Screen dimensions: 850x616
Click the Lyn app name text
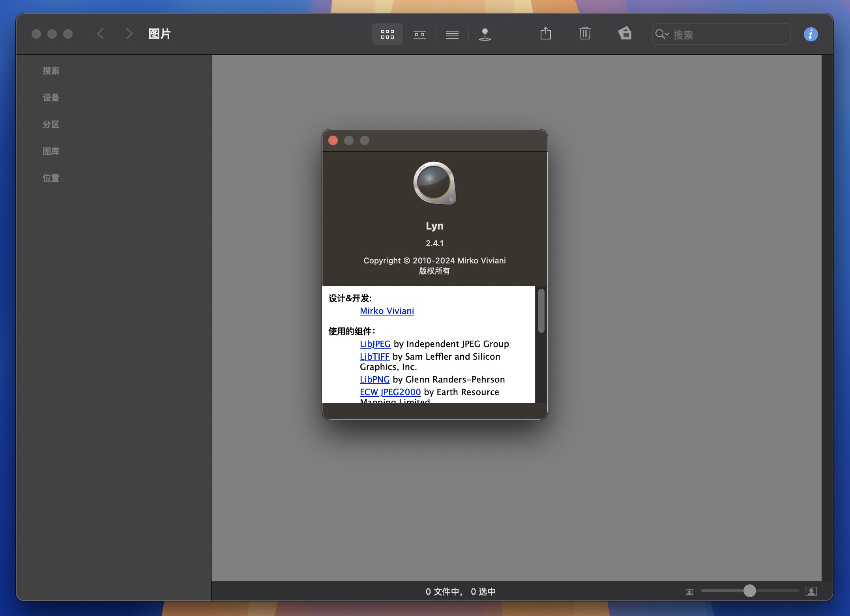[x=434, y=226]
